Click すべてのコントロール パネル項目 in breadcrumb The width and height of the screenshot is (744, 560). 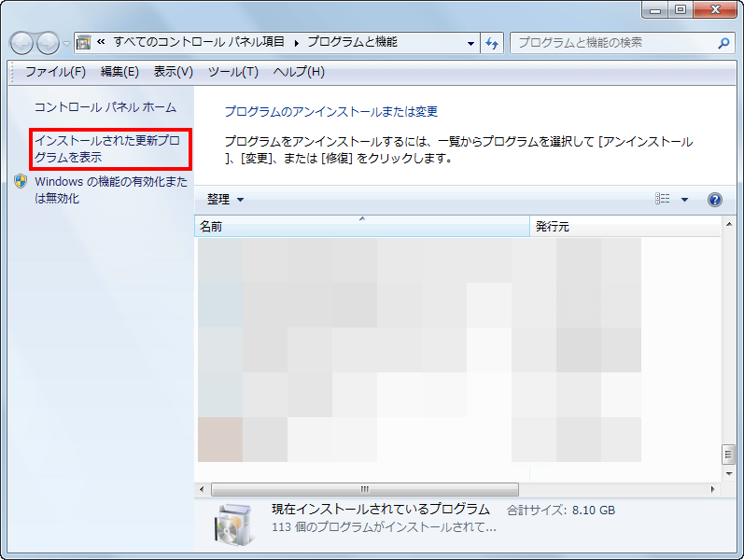[199, 42]
